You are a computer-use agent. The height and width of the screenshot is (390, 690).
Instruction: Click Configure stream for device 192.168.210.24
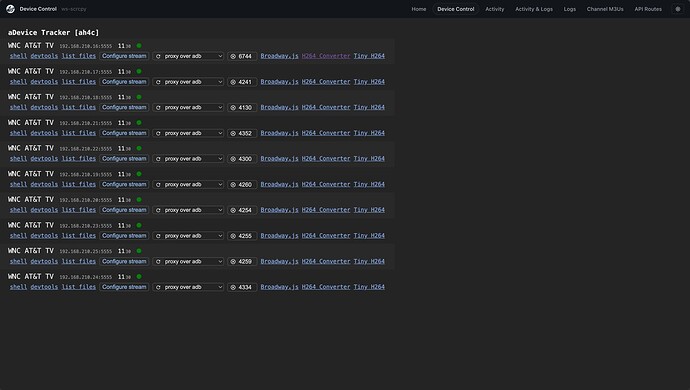point(124,287)
